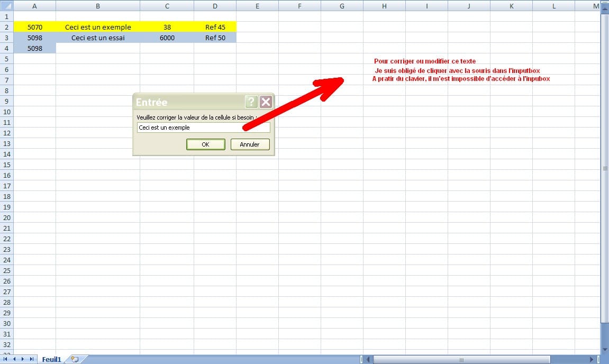This screenshot has width=609, height=364.
Task: Select row 2 header
Action: (6, 27)
